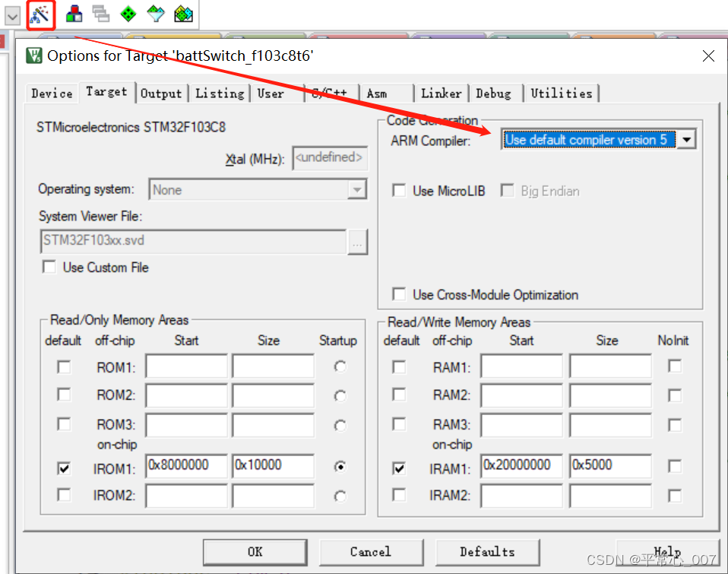Dismiss the dialog with Cancel
Screen dimensions: 728x574
tap(371, 552)
